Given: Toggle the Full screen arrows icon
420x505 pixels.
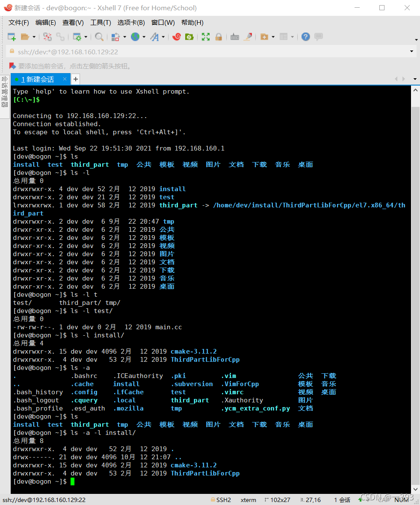Looking at the screenshot, I should click(x=205, y=37).
